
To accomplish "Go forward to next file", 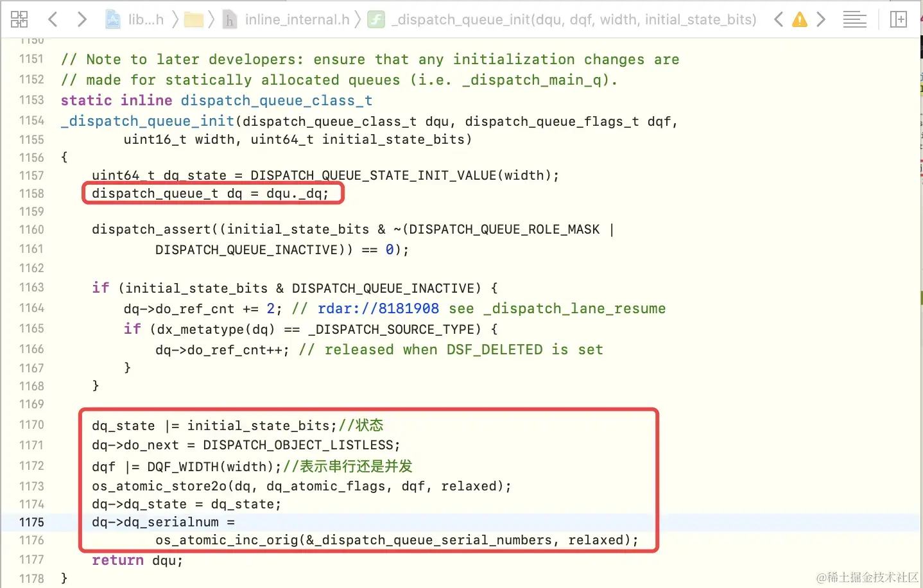I will [x=82, y=19].
